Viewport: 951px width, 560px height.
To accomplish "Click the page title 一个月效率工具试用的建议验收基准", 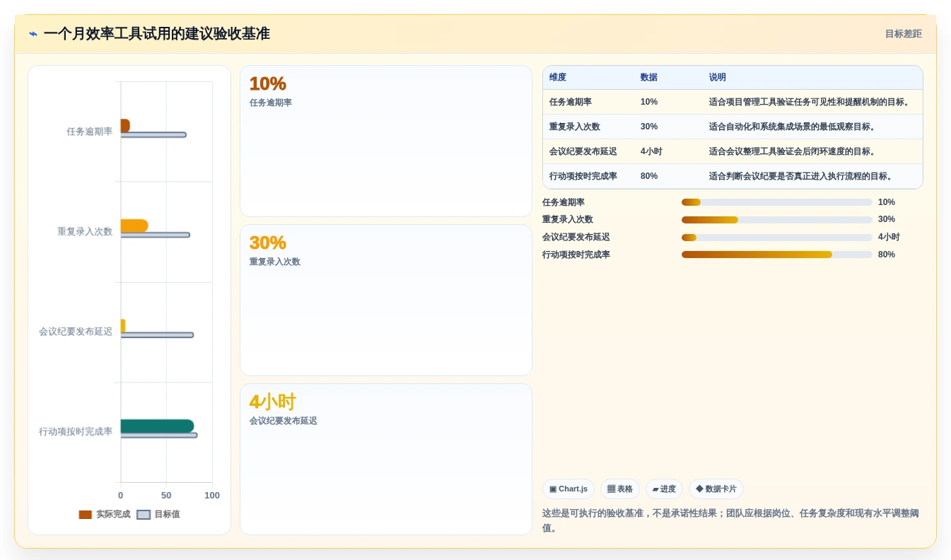I will (x=156, y=34).
